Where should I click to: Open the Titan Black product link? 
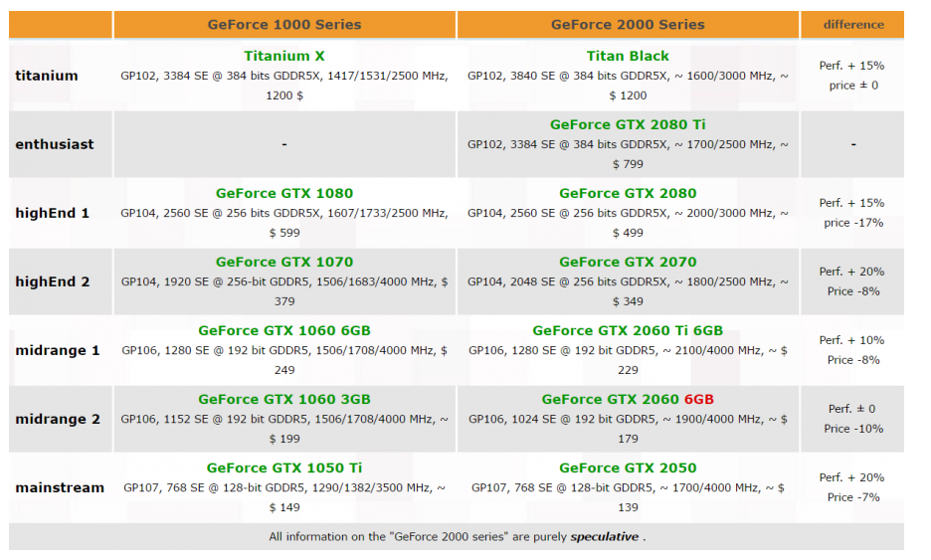point(628,56)
